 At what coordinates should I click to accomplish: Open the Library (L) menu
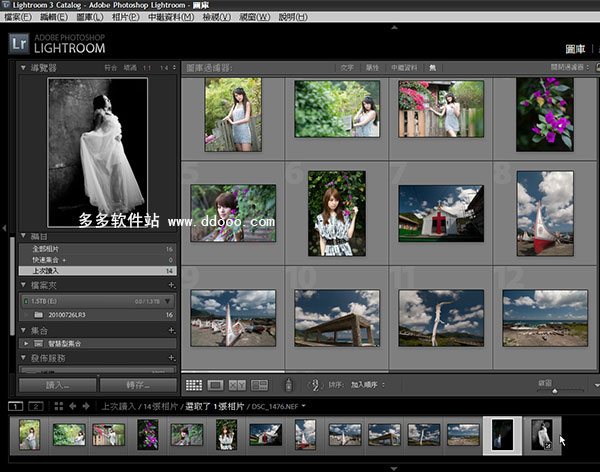tap(90, 17)
